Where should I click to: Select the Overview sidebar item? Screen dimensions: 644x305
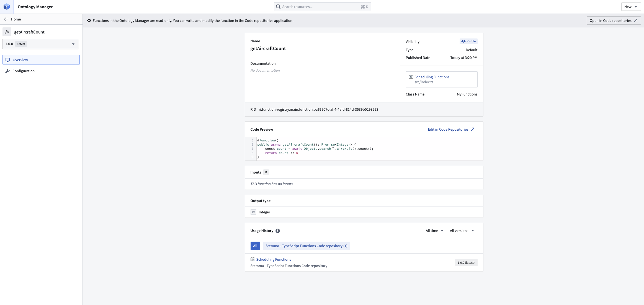pos(41,60)
